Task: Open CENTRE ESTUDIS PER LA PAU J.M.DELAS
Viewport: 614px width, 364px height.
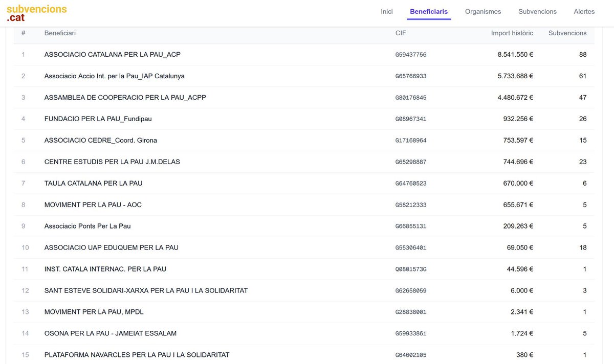Action: tap(112, 162)
